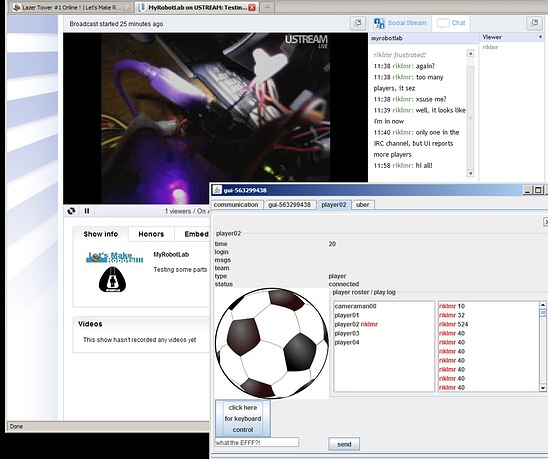Image resolution: width=548 pixels, height=459 pixels.
Task: Close the MyRobotLab browser tab
Action: tap(252, 7)
